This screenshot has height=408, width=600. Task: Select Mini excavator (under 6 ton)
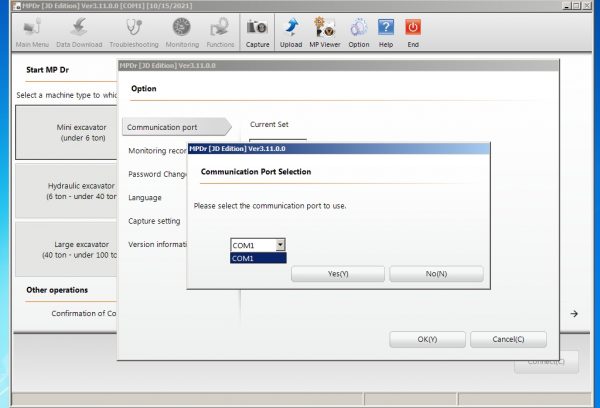(x=66, y=132)
